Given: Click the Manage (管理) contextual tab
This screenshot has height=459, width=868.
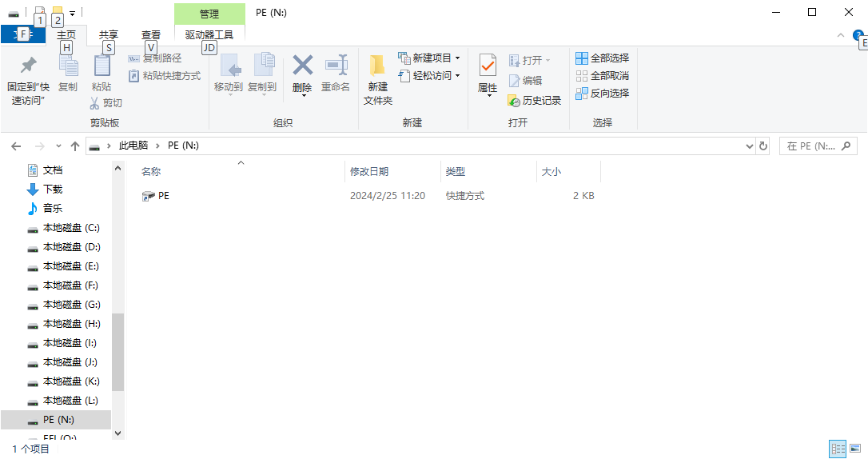Looking at the screenshot, I should point(209,14).
